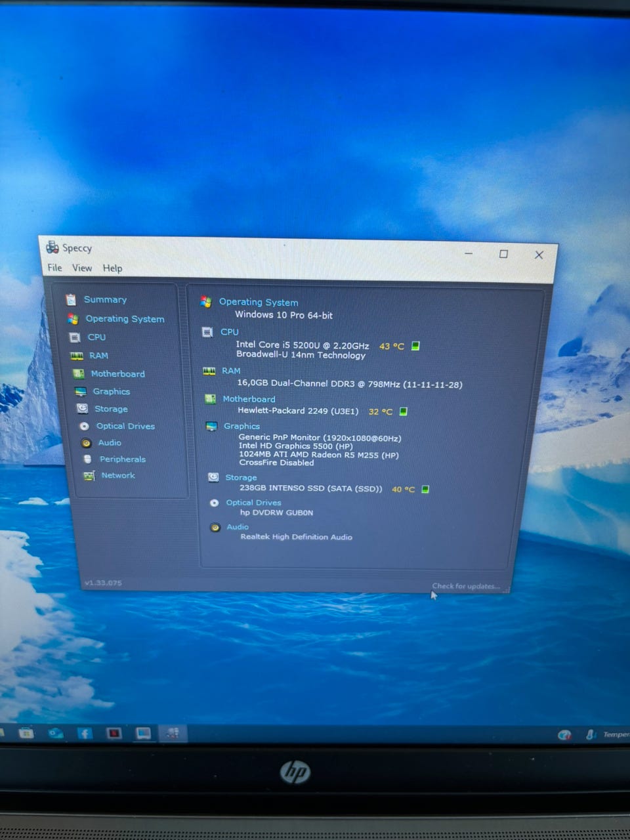The height and width of the screenshot is (840, 630).
Task: Click the Motherboard heading link in summary
Action: [249, 398]
